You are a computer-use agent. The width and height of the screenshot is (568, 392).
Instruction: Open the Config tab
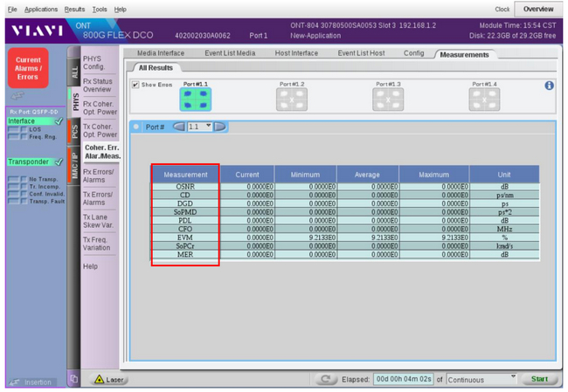pyautogui.click(x=413, y=53)
